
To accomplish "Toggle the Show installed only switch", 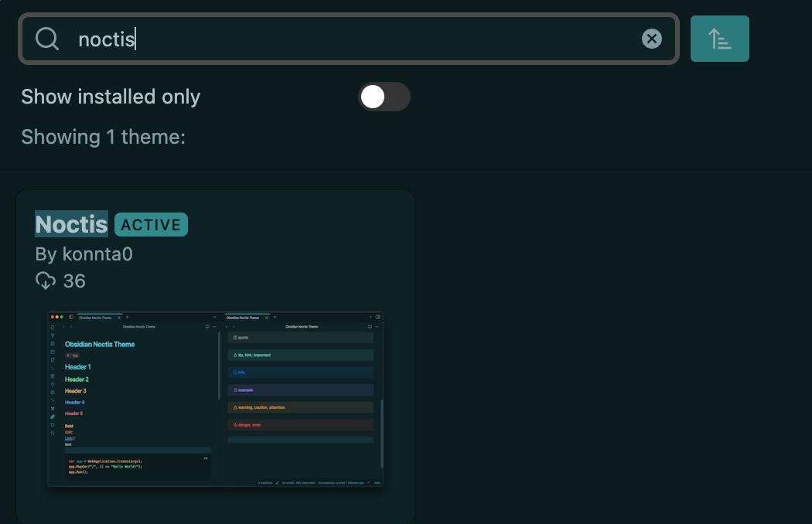I will pos(384,97).
